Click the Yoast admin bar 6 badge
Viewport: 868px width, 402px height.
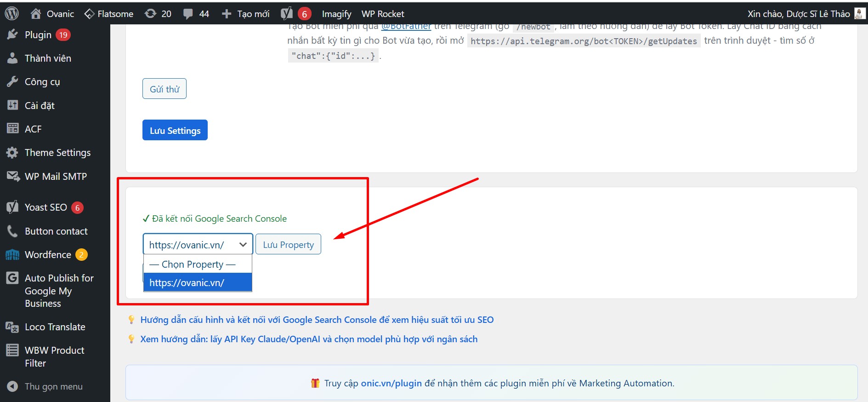coord(304,14)
